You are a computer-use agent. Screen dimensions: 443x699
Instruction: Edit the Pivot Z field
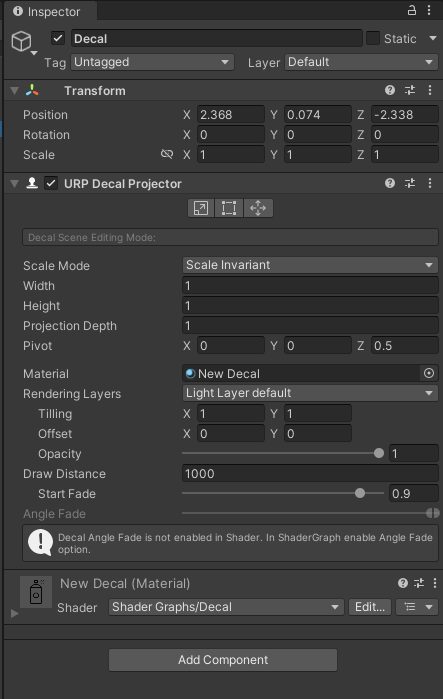coord(405,345)
